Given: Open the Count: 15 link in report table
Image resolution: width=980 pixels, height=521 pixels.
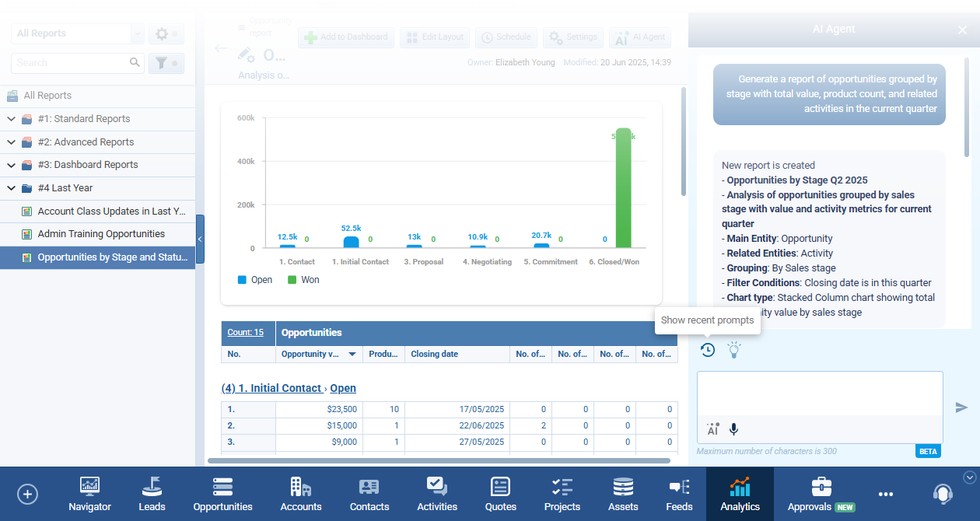Looking at the screenshot, I should (x=247, y=332).
